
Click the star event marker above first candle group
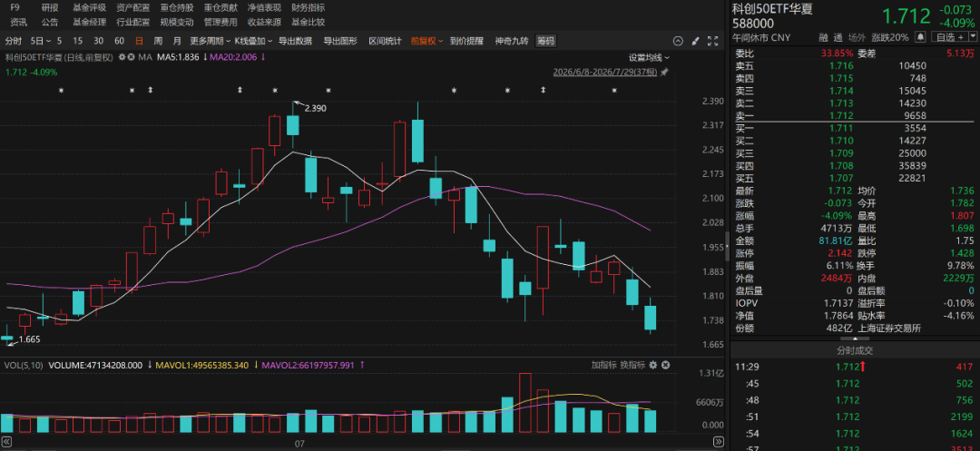pyautogui.click(x=62, y=91)
